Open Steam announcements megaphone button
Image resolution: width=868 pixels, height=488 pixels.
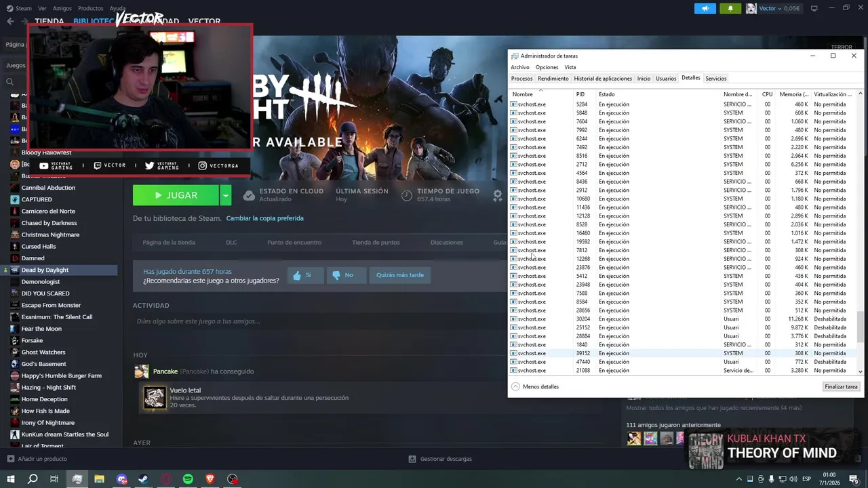(705, 8)
